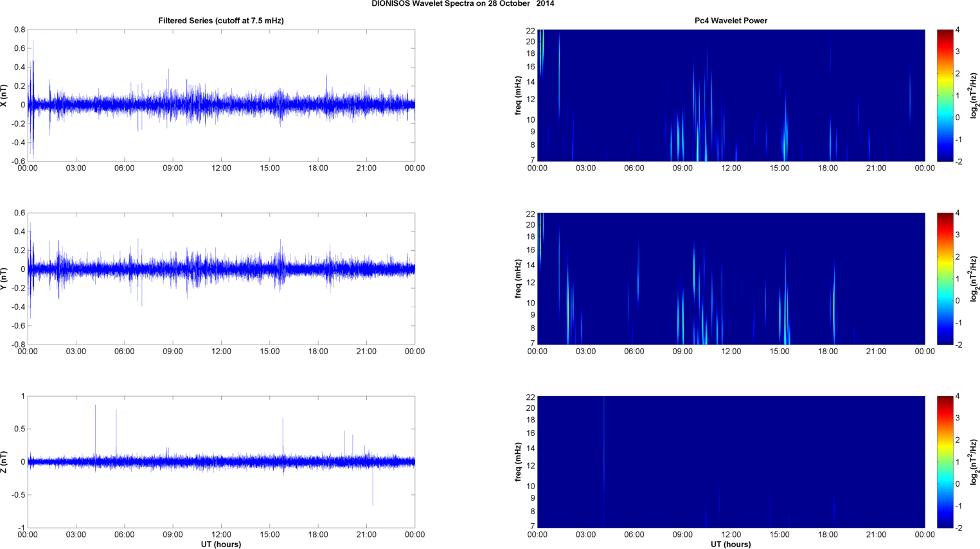980x549 pixels.
Task: Click the log2(nT²/Hz) label of the X colorbar
Action: pos(974,95)
